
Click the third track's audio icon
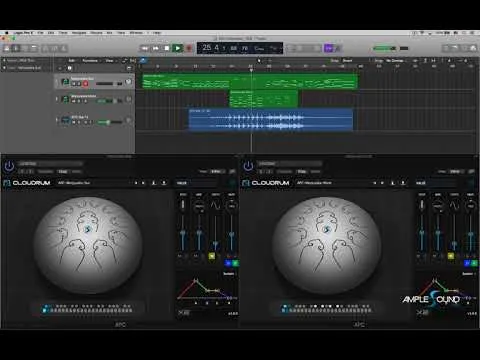(x=65, y=120)
